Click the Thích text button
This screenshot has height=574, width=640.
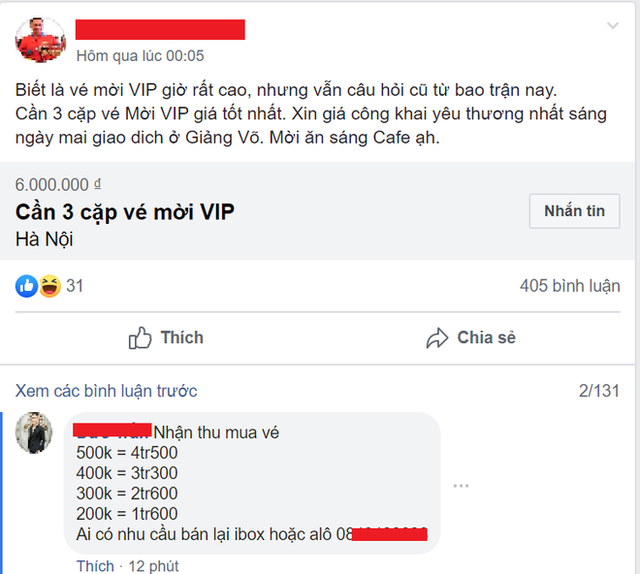tap(182, 338)
